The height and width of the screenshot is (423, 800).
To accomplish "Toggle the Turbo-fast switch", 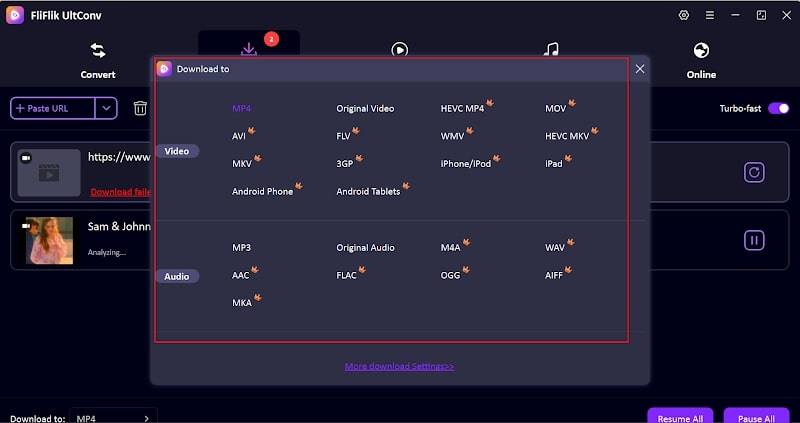I will pyautogui.click(x=779, y=108).
